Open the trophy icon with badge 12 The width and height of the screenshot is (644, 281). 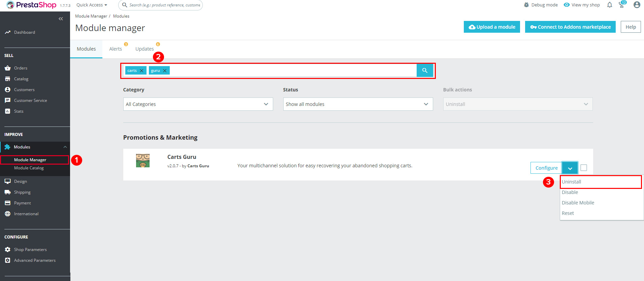pyautogui.click(x=622, y=5)
